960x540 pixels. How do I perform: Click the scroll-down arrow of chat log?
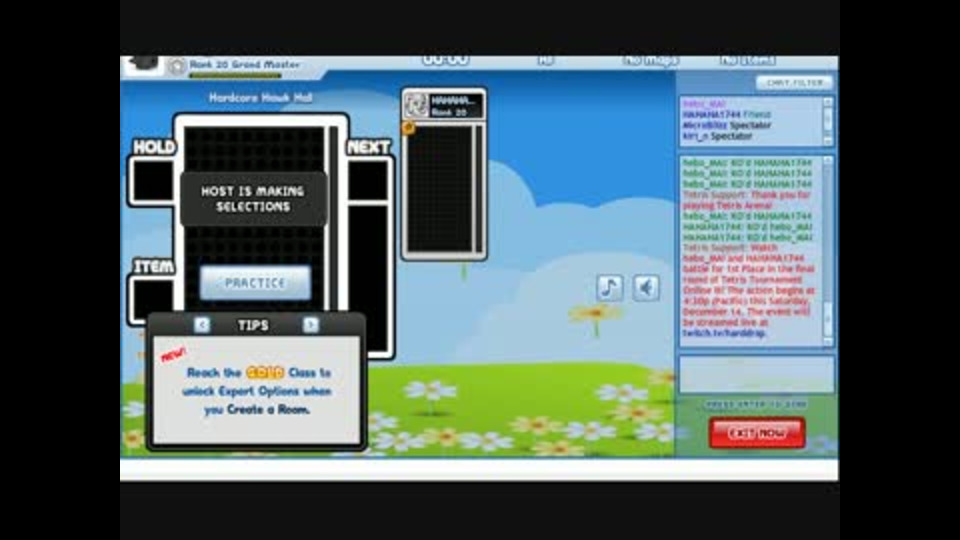pos(828,341)
